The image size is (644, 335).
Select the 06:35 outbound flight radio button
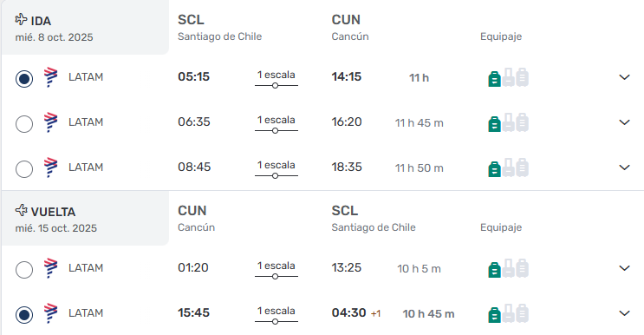(24, 124)
